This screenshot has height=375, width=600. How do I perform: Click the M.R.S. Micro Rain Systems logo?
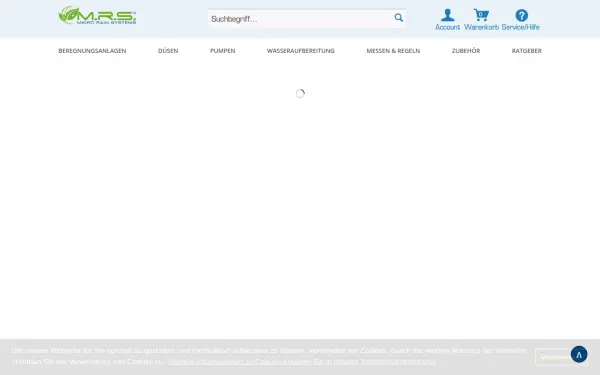coord(97,15)
